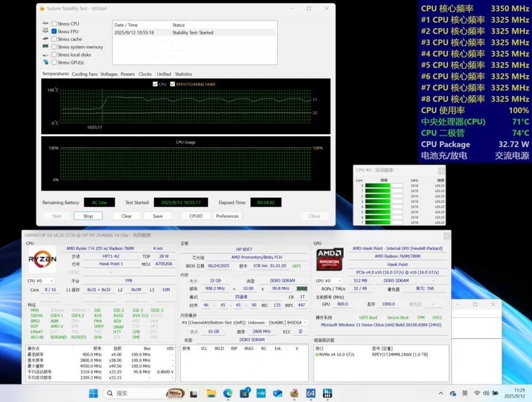This screenshot has width=532, height=402.
Task: Open the GPU #0 selector dropdown
Action: 329,281
